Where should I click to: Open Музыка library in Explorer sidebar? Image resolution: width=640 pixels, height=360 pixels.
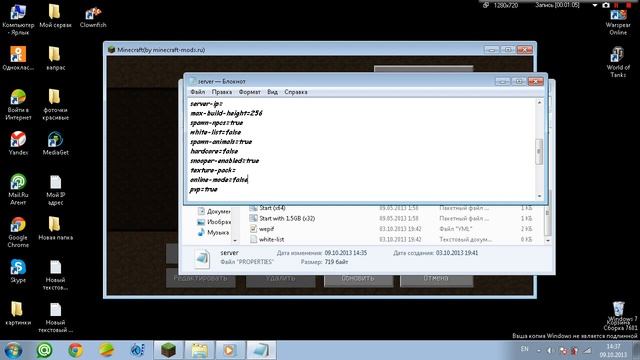click(x=213, y=232)
